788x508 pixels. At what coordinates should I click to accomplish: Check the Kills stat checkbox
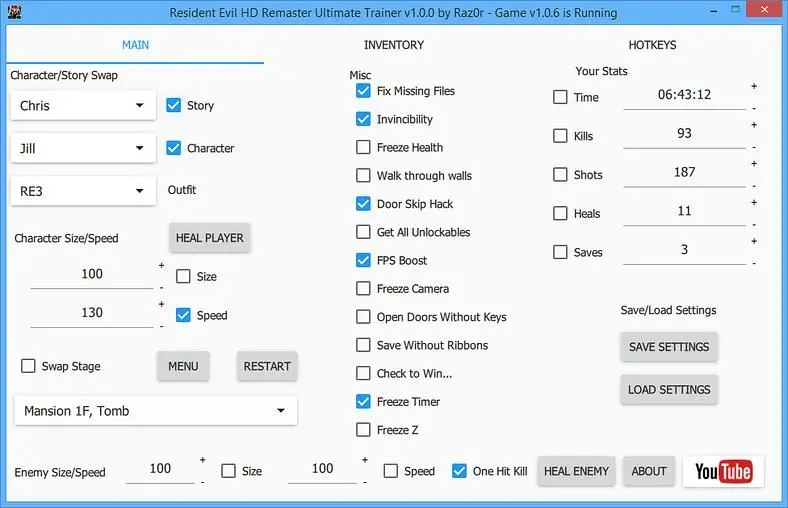(560, 136)
